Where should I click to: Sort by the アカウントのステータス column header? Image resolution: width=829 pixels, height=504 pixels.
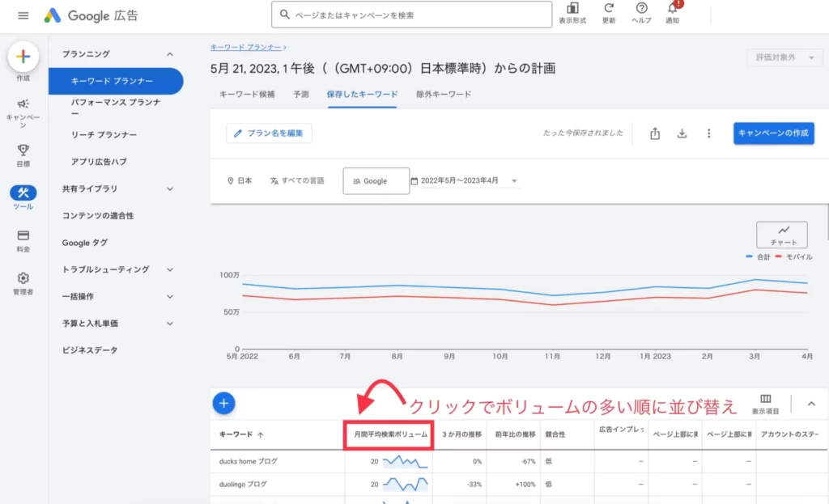click(789, 434)
